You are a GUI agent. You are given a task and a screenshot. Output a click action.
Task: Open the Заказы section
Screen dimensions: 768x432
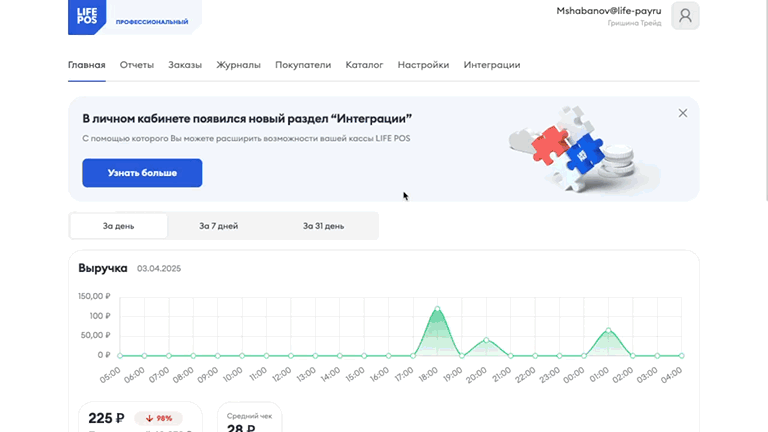[185, 65]
